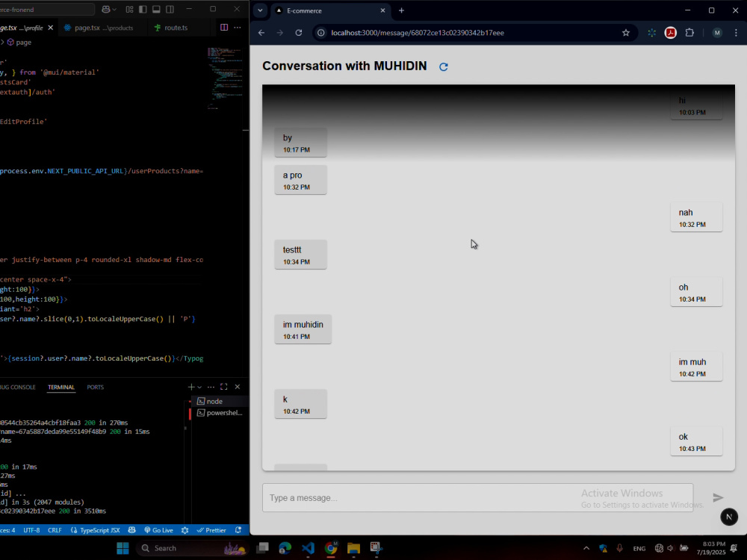Open volume control in system tray
Viewport: 747px width, 560px height.
tap(672, 548)
